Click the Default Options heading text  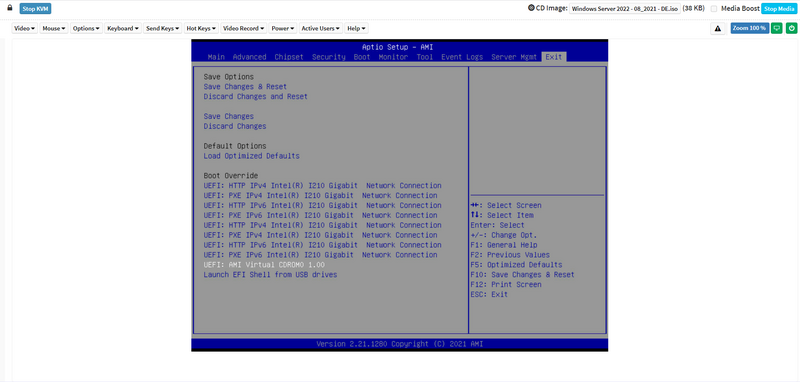[235, 146]
